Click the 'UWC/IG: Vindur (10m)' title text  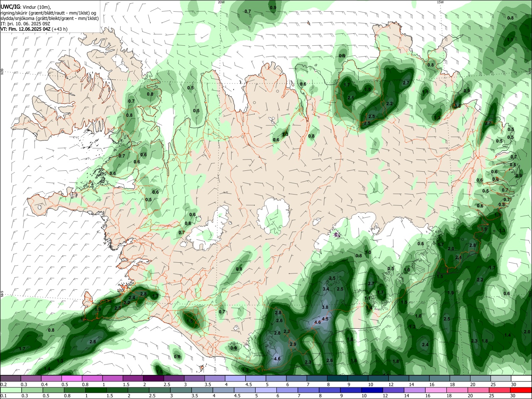(x=26, y=7)
